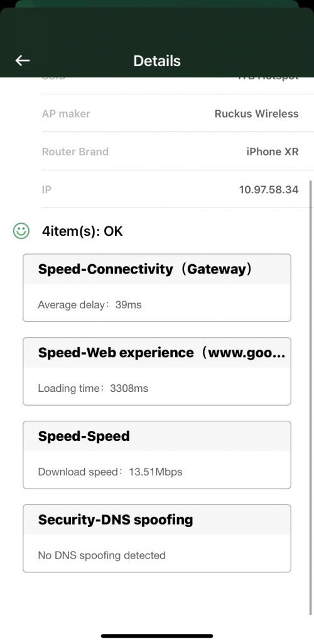Click No DNS spoofing detected text

102,555
